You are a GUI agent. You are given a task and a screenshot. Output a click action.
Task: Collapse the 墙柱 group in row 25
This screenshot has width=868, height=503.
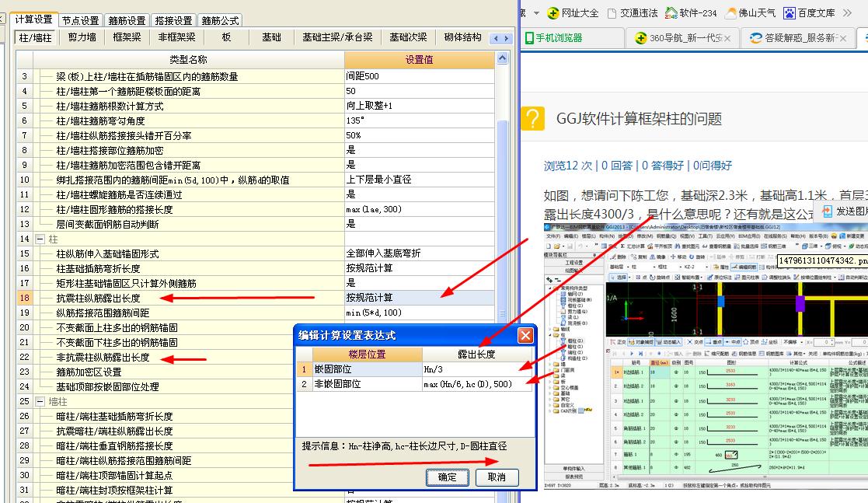point(40,402)
